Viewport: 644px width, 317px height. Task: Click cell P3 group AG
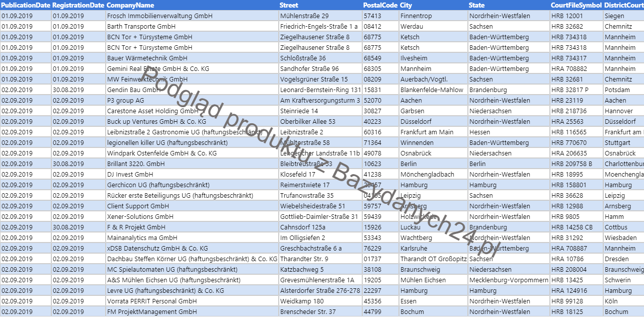[x=192, y=100]
